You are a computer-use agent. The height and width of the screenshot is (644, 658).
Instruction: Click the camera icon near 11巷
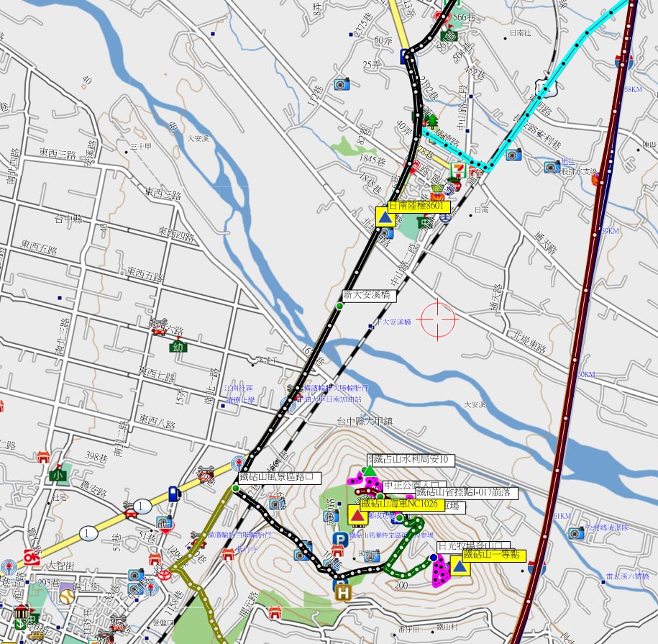pyautogui.click(x=342, y=84)
